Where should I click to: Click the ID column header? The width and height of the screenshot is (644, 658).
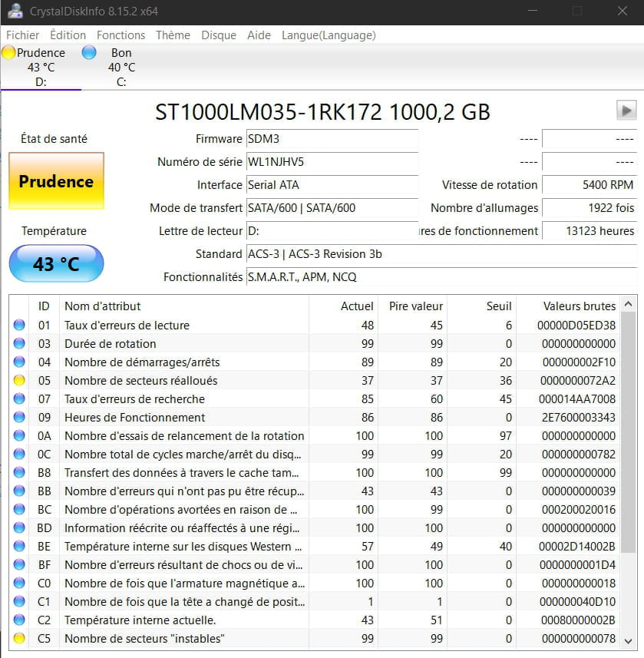tap(44, 306)
